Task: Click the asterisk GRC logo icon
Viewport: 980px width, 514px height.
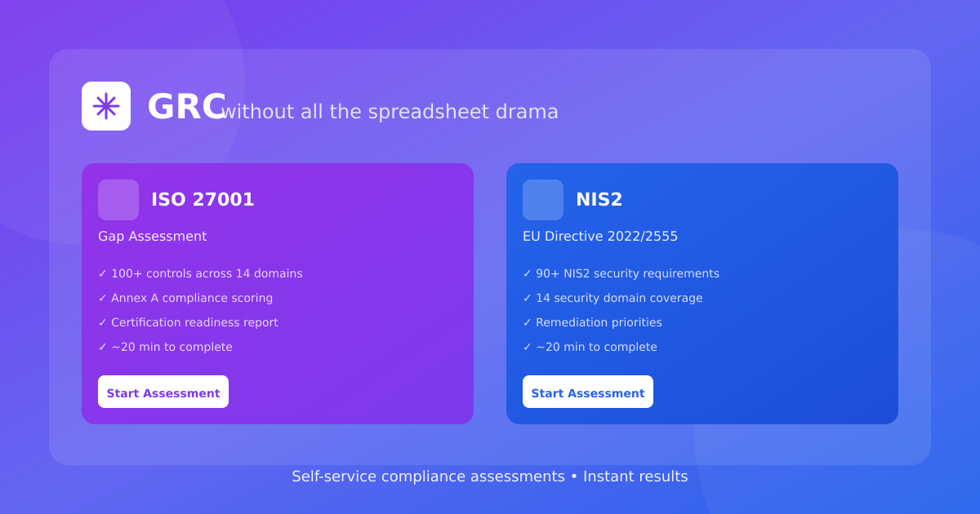Action: [106, 105]
